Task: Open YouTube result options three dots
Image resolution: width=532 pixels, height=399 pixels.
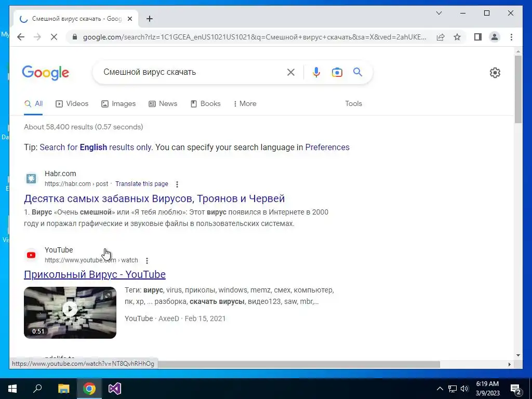Action: tap(147, 261)
